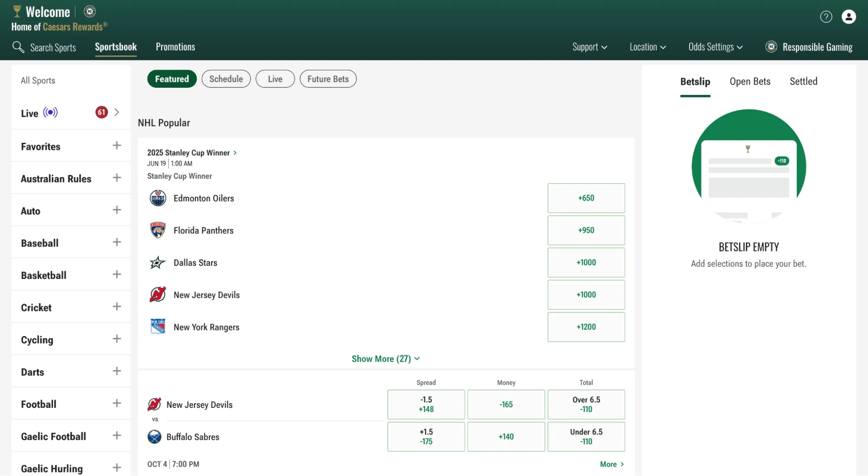Click the red 61 live count badge
The width and height of the screenshot is (868, 476).
coord(102,112)
